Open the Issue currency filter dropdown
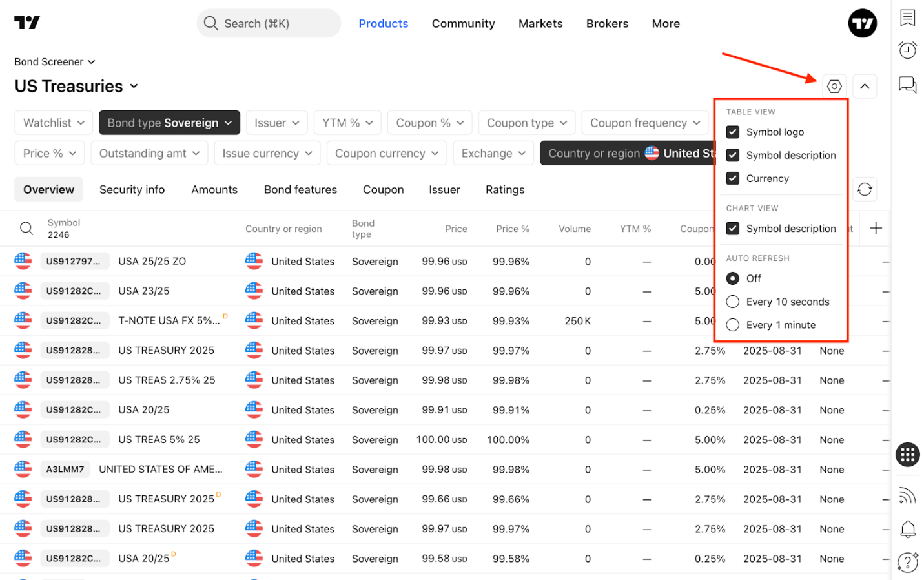Image resolution: width=924 pixels, height=580 pixels. [x=267, y=153]
